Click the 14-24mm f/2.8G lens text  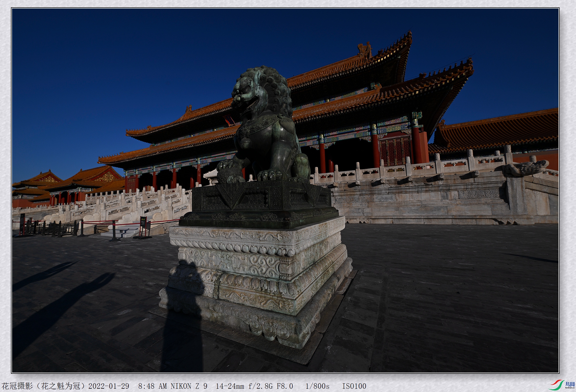pyautogui.click(x=244, y=386)
